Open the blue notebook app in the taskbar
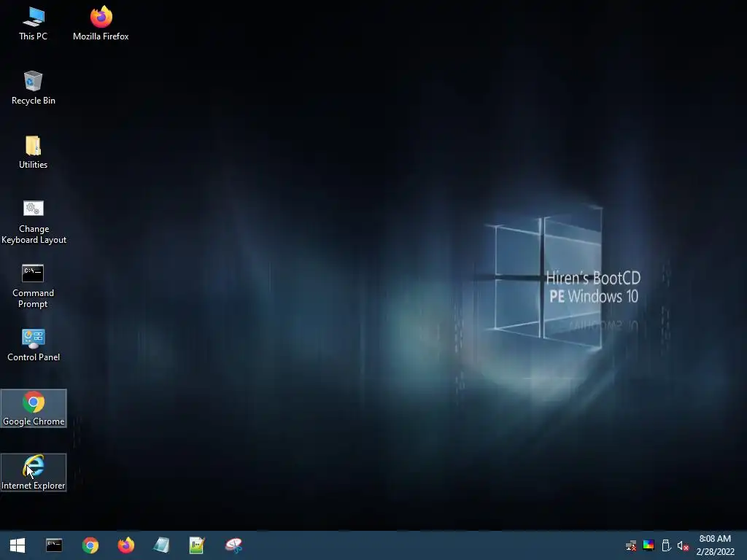The image size is (747, 560). tap(161, 545)
